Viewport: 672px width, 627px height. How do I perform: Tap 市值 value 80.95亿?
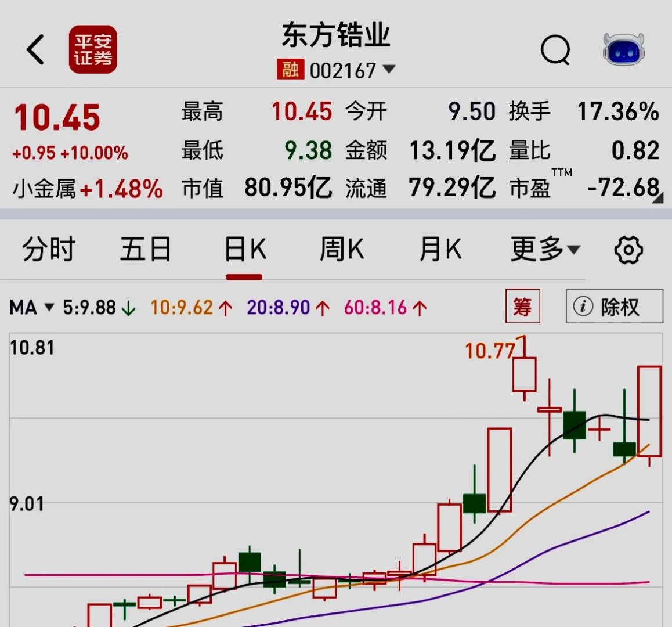pyautogui.click(x=288, y=188)
